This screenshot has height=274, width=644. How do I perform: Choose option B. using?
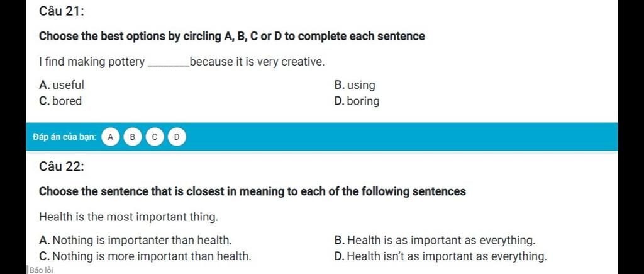click(x=355, y=85)
